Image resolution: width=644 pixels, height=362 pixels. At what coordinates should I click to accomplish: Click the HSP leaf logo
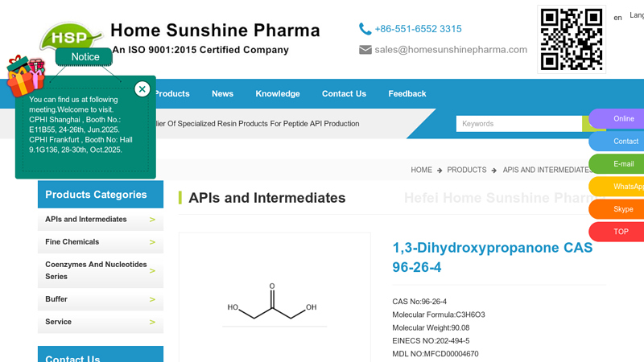pyautogui.click(x=71, y=36)
